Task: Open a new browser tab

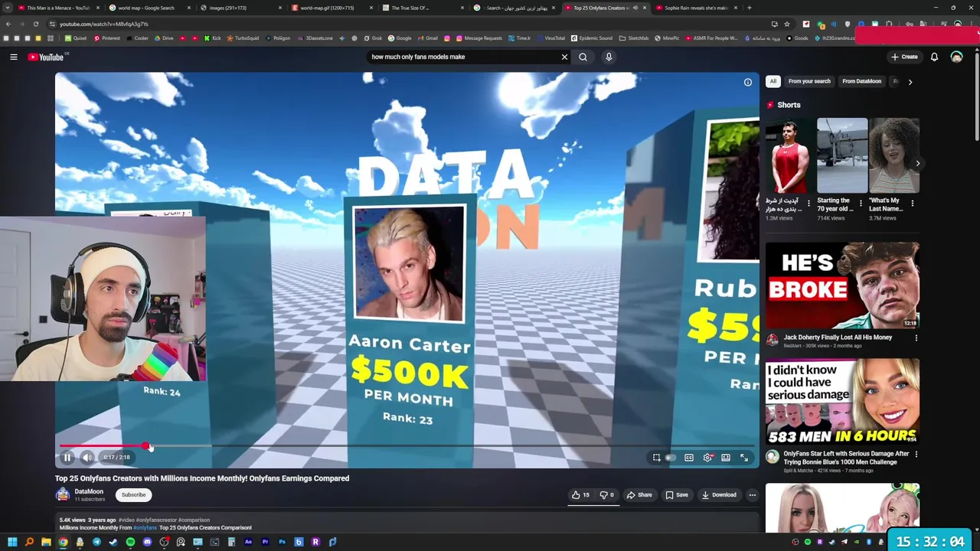Action: (749, 8)
